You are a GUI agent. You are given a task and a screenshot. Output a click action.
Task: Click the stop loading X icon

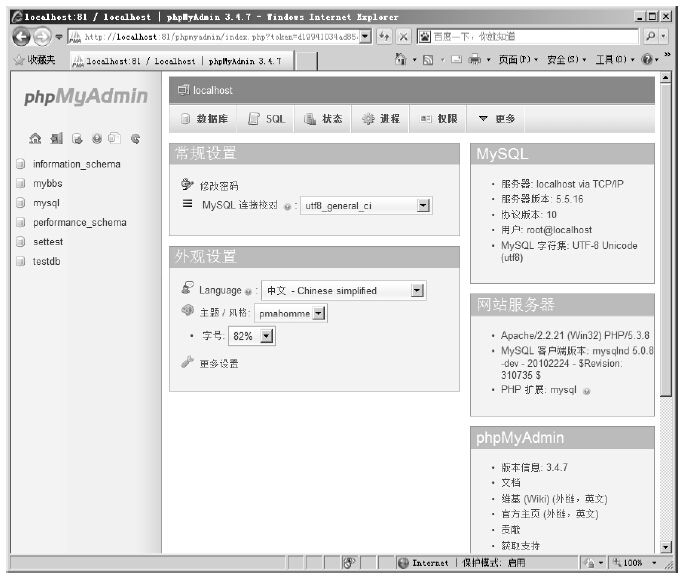point(404,37)
